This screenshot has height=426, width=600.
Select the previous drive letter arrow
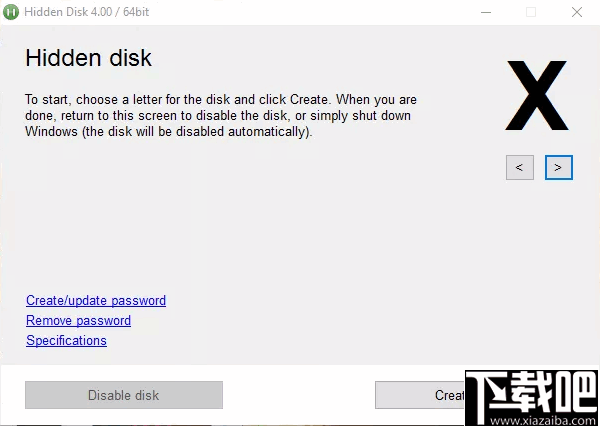[x=519, y=167]
